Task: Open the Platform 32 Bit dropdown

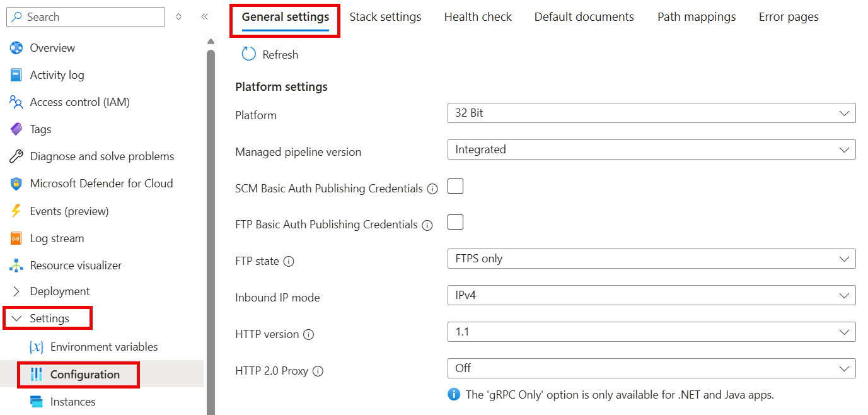Action: [652, 113]
